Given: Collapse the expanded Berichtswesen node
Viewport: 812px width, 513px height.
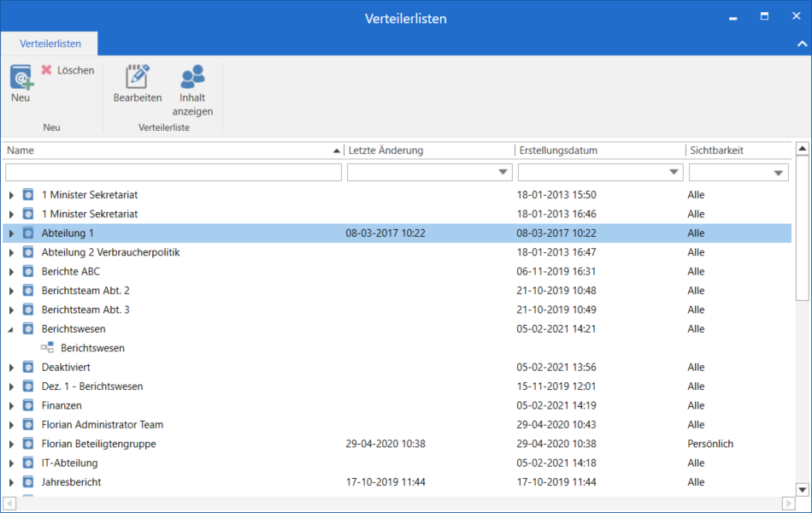Looking at the screenshot, I should (11, 329).
